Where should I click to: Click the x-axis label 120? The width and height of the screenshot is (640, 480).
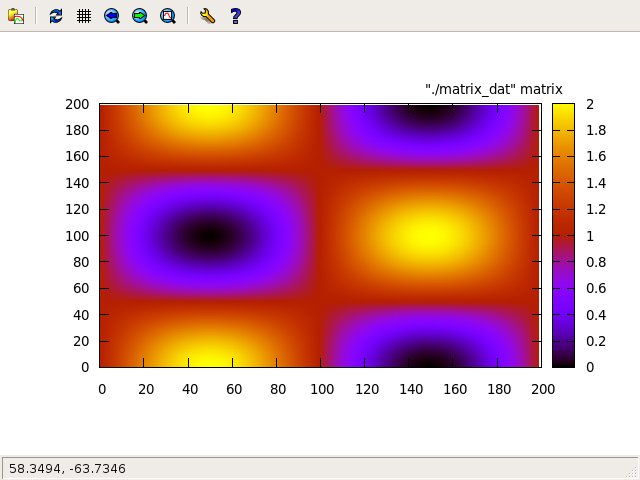(x=367, y=389)
